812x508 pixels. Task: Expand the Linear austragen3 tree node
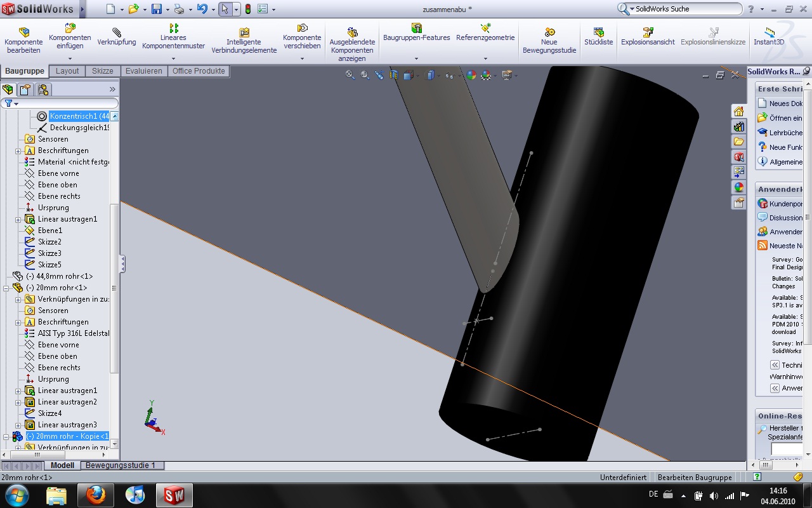18,425
